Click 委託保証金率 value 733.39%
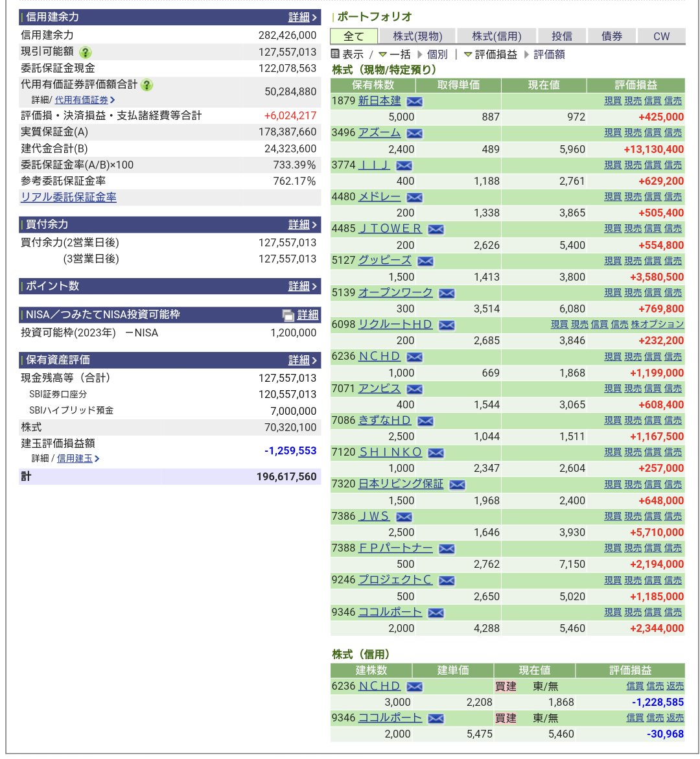The width and height of the screenshot is (700, 759). 294,165
